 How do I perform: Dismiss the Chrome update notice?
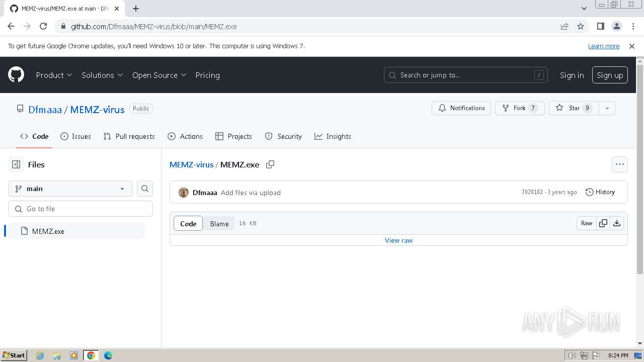pos(632,46)
